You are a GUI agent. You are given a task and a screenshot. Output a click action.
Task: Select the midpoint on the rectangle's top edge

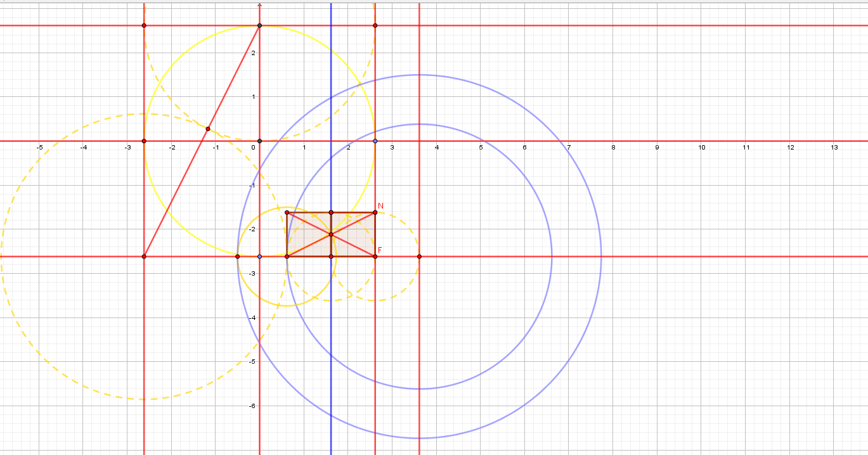click(x=331, y=212)
